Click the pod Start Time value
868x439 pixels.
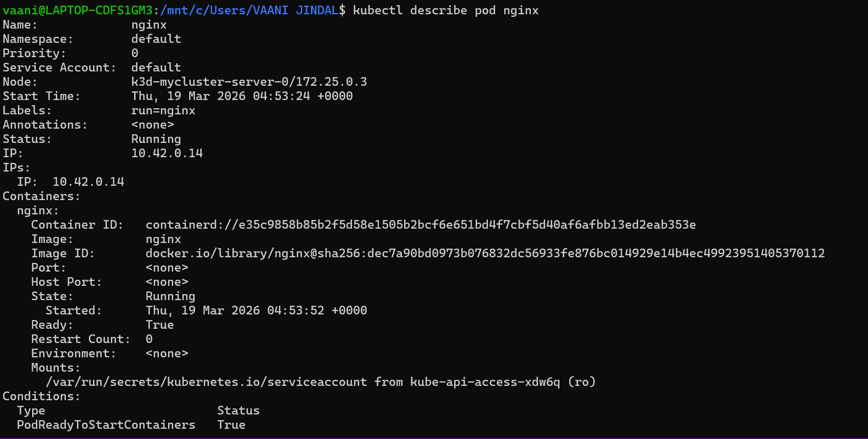(242, 96)
